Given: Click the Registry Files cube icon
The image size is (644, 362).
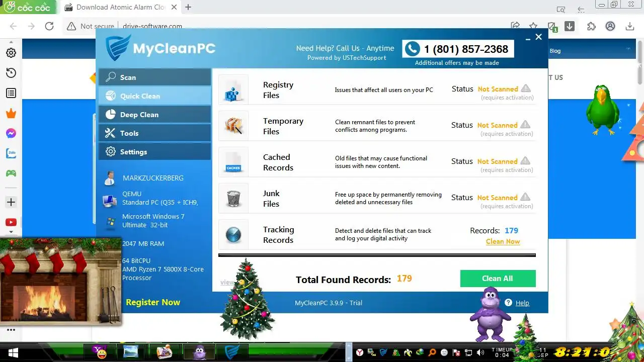Looking at the screenshot, I should coord(233,90).
